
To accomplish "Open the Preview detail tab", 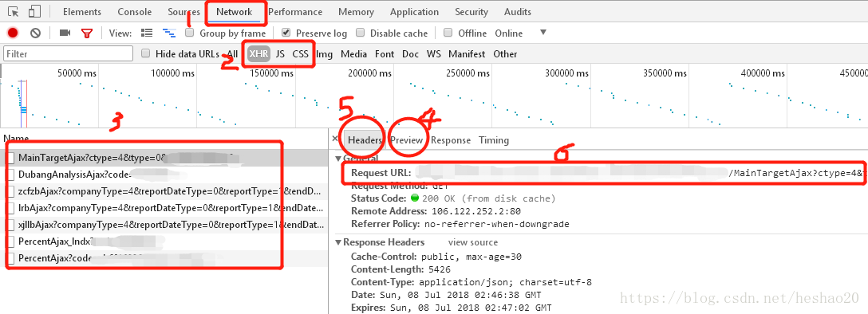I will point(406,139).
